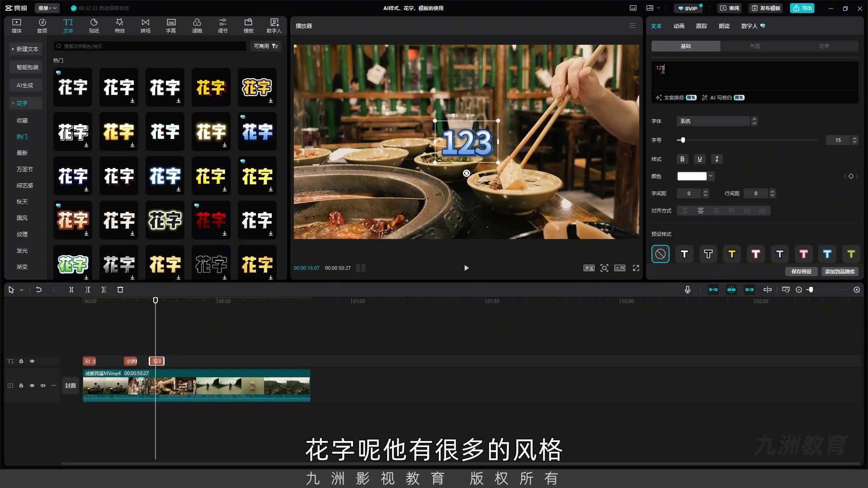868x488 pixels.
Task: Click timeline zoom out magnifier
Action: click(x=799, y=290)
